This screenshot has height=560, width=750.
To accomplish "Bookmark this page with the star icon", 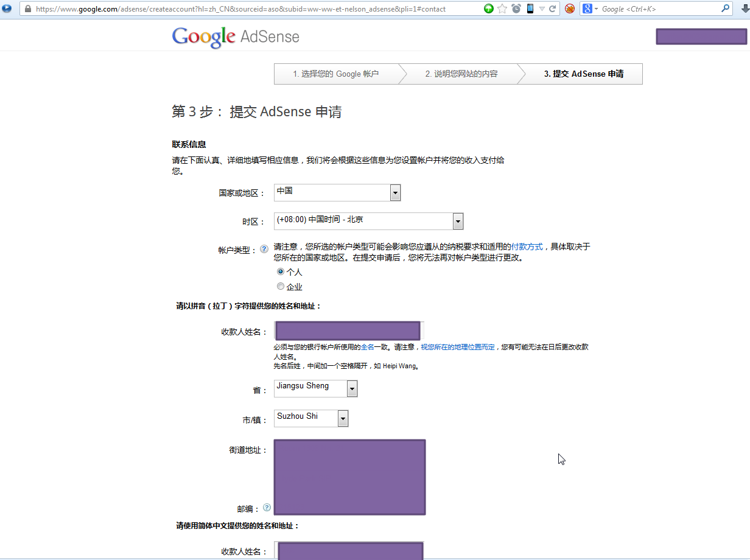I will point(502,9).
